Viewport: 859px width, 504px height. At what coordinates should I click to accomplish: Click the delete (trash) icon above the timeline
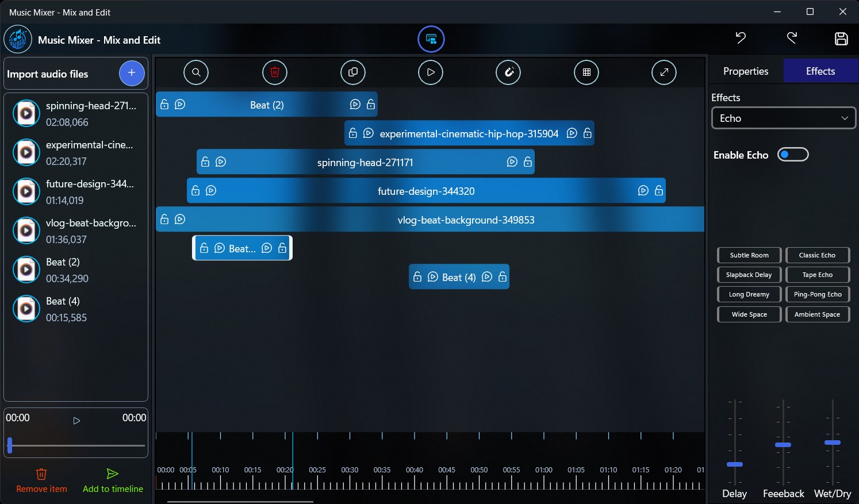point(275,72)
